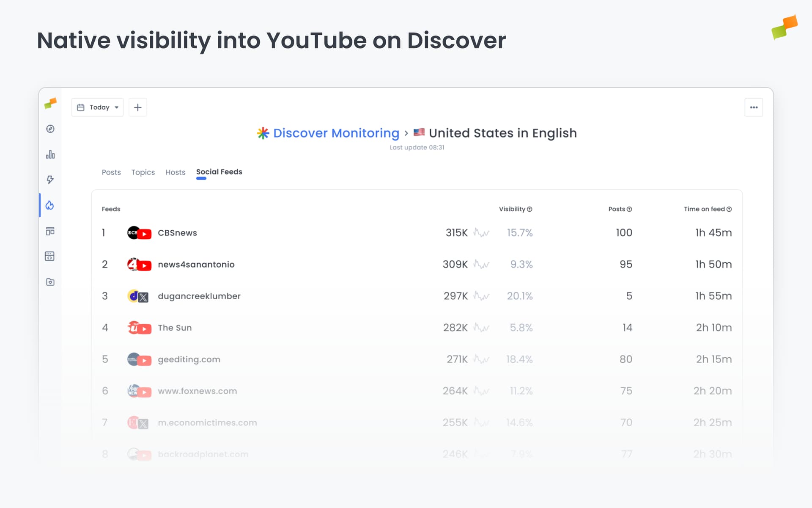Switch to the Posts tab
This screenshot has width=812, height=508.
click(111, 172)
